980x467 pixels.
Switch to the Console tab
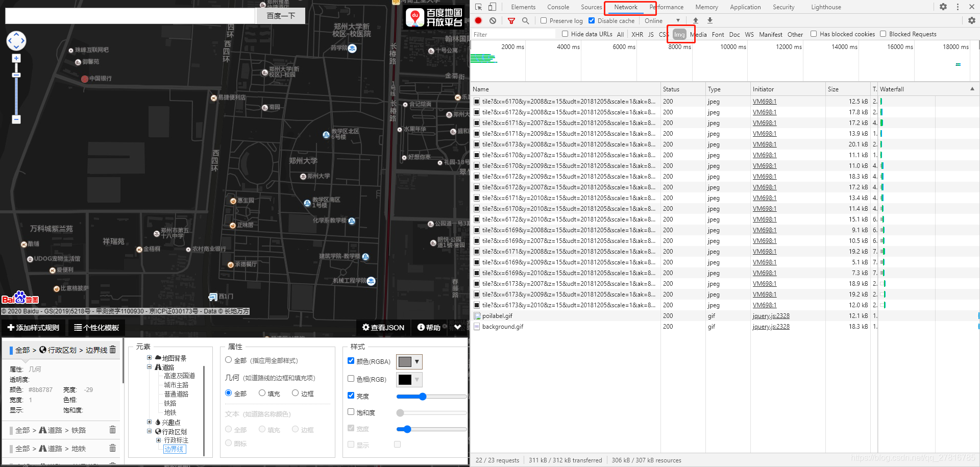[558, 7]
